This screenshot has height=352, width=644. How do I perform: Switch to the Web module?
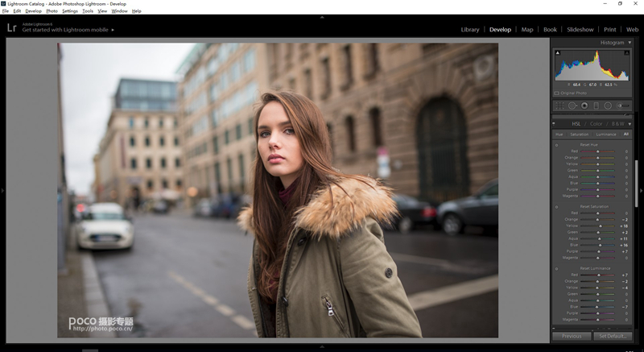(x=632, y=30)
